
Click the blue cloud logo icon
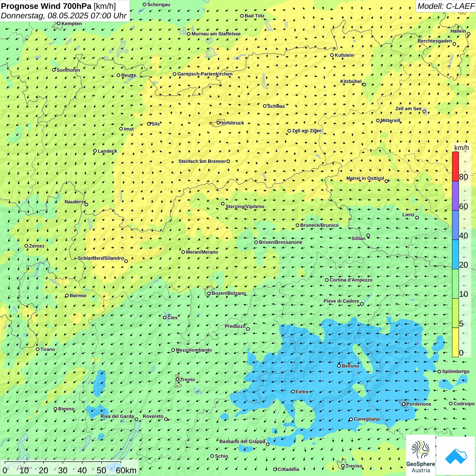456,456
